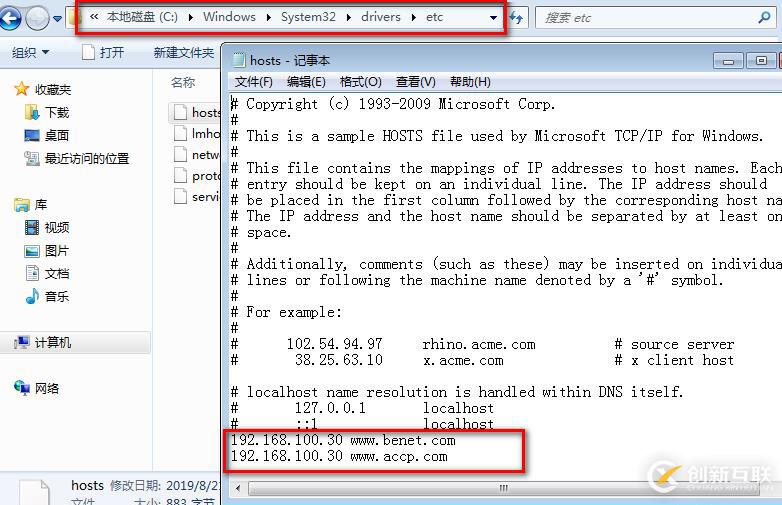The width and height of the screenshot is (782, 505).
Task: Open the 组织 dropdown menu
Action: (30, 52)
